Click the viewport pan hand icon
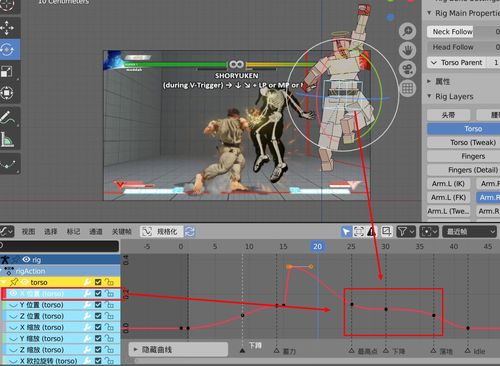 coord(407,50)
